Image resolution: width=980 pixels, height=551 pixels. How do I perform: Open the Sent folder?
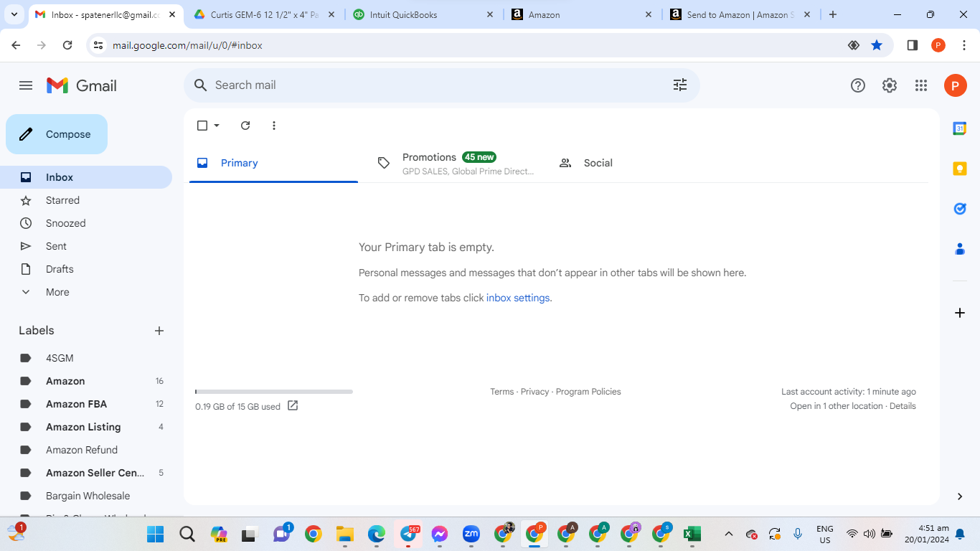click(x=86, y=246)
